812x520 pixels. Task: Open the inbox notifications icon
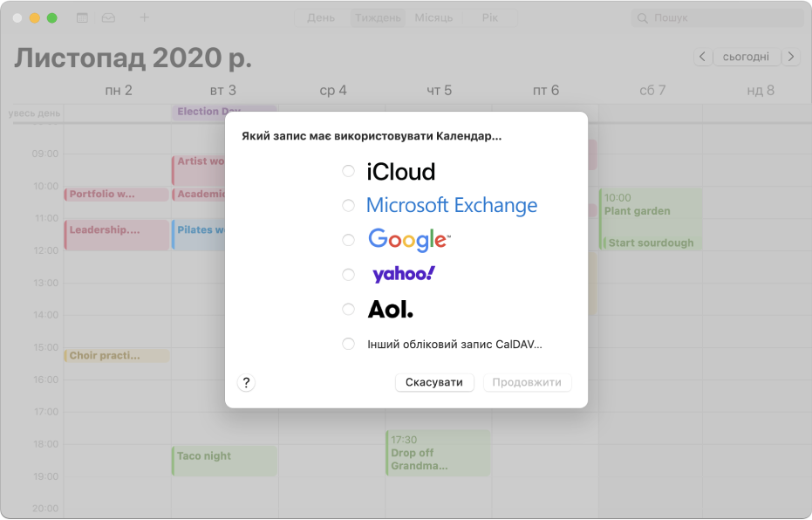click(108, 17)
